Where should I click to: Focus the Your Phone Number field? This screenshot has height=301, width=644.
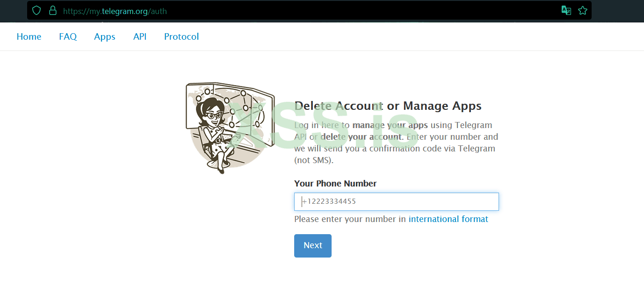397,201
